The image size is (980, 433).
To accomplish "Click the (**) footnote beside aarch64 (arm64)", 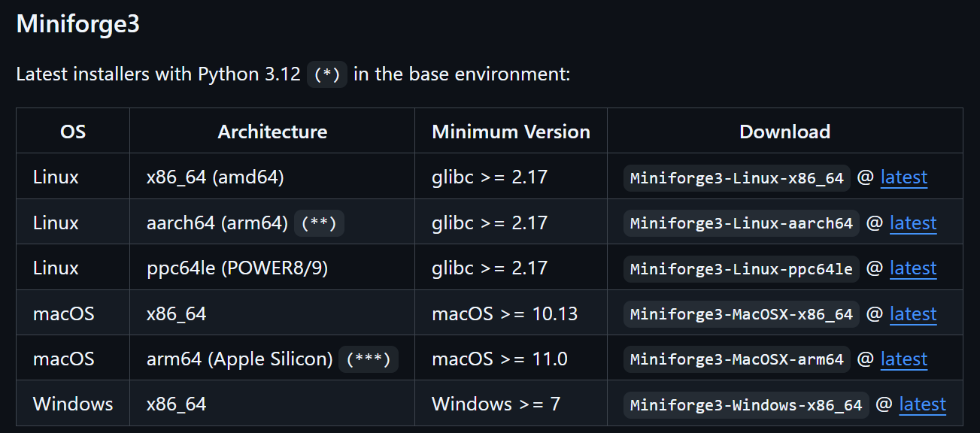I will (318, 223).
